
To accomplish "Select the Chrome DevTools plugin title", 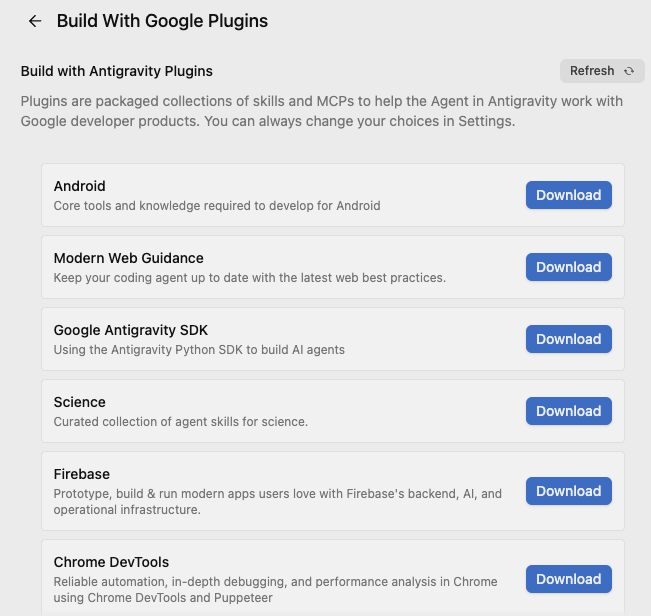I will pos(111,562).
